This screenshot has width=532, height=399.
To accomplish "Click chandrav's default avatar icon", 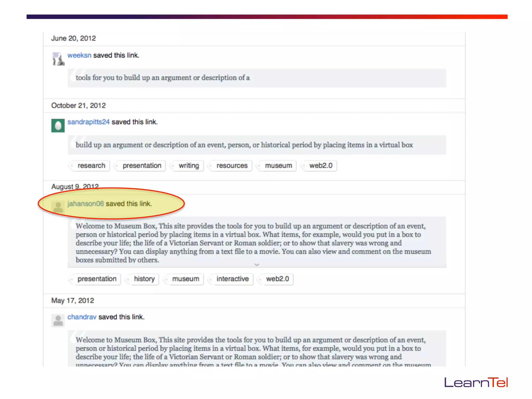I will coord(58,320).
